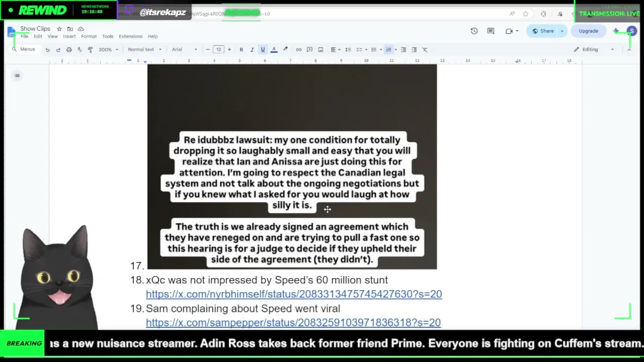
Task: Open the Google Docs home icon
Action: [11, 32]
